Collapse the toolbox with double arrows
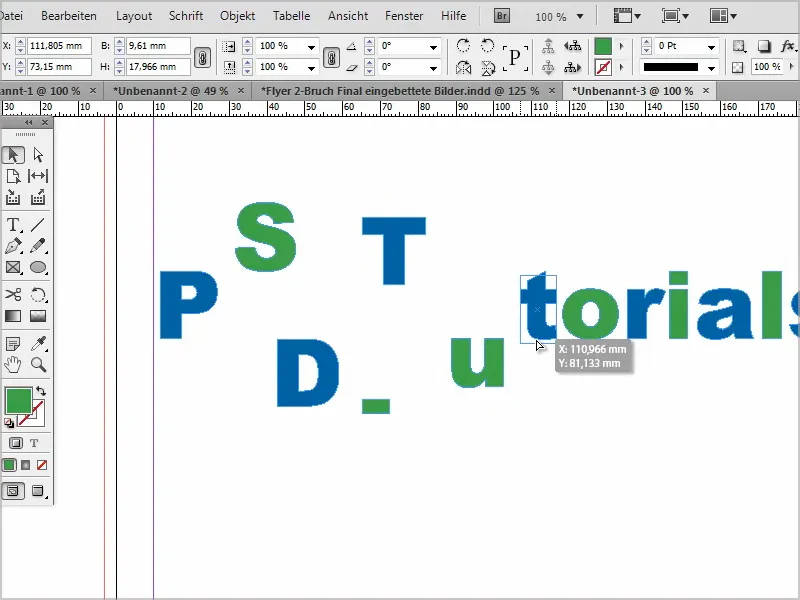The width and height of the screenshot is (800, 600). click(x=29, y=122)
